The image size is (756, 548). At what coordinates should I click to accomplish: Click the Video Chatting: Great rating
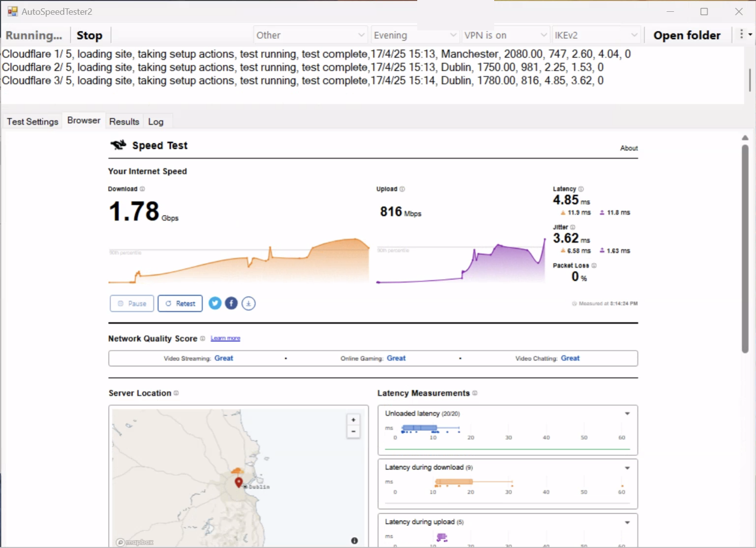click(x=548, y=358)
